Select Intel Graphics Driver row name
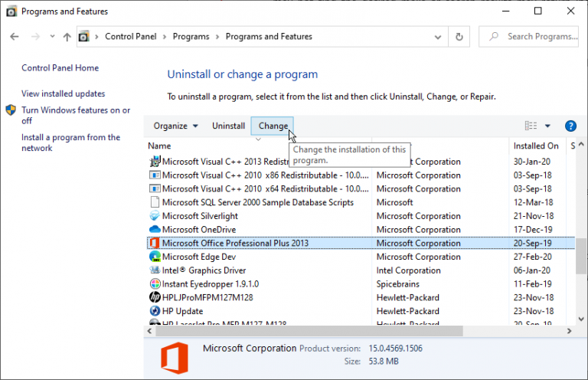This screenshot has height=380, width=588. point(204,270)
